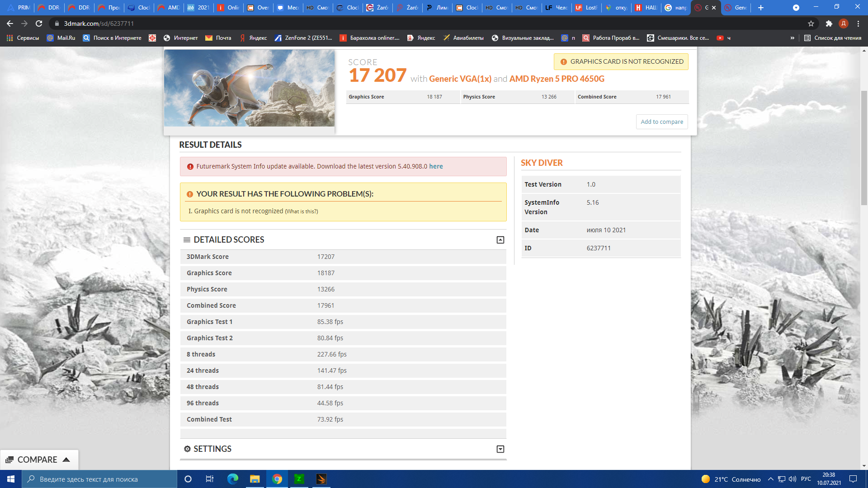This screenshot has width=868, height=488.
Task: Open Chrome three-dot menu
Action: 858,23
